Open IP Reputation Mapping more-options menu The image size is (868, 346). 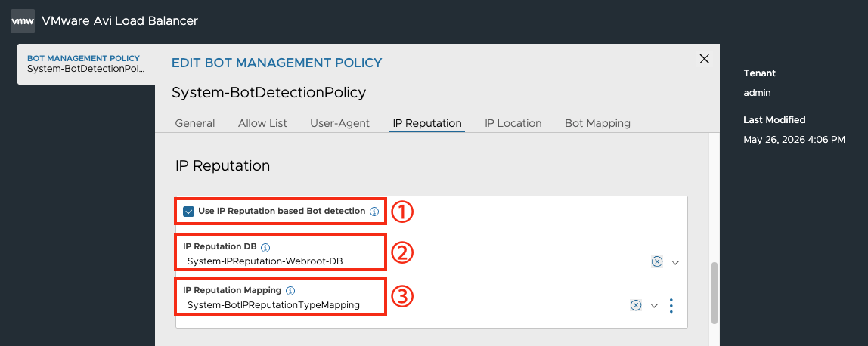[671, 306]
